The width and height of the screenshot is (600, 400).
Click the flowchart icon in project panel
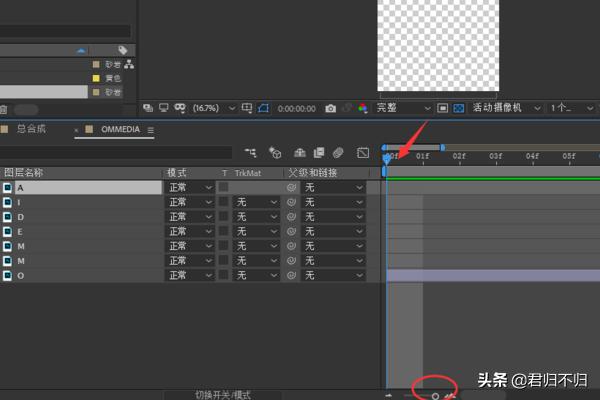(x=129, y=64)
